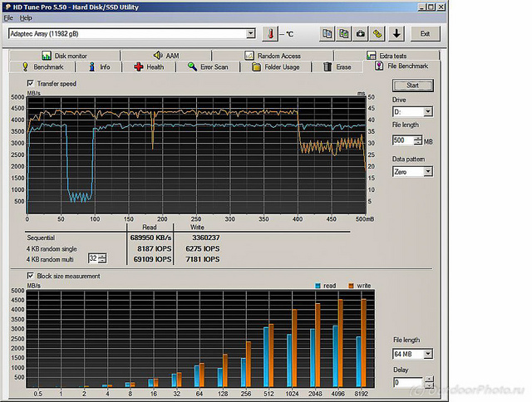
Task: Open the Adaptec Array disk selector dropdown
Action: click(250, 34)
